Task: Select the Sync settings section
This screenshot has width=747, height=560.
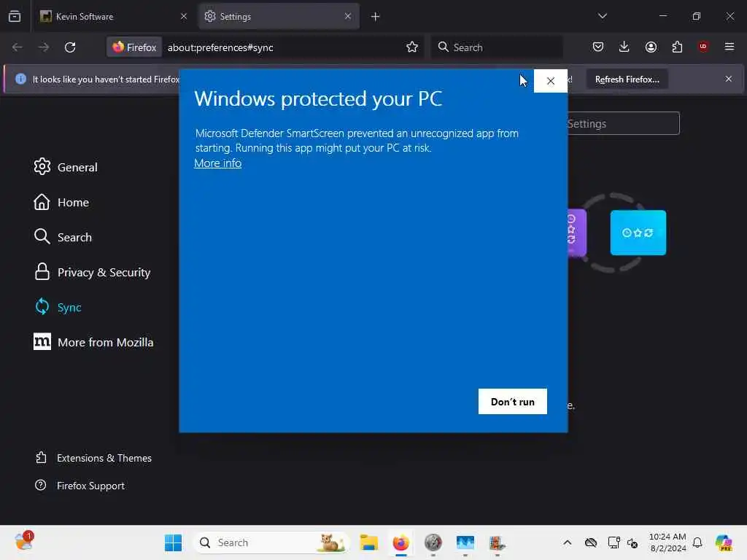Action: pos(58,307)
